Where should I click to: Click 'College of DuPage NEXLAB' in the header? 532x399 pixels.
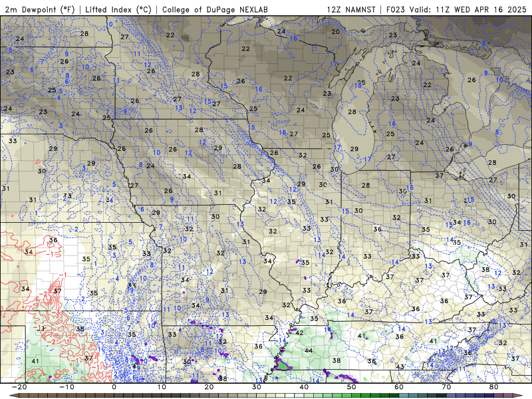pos(215,9)
